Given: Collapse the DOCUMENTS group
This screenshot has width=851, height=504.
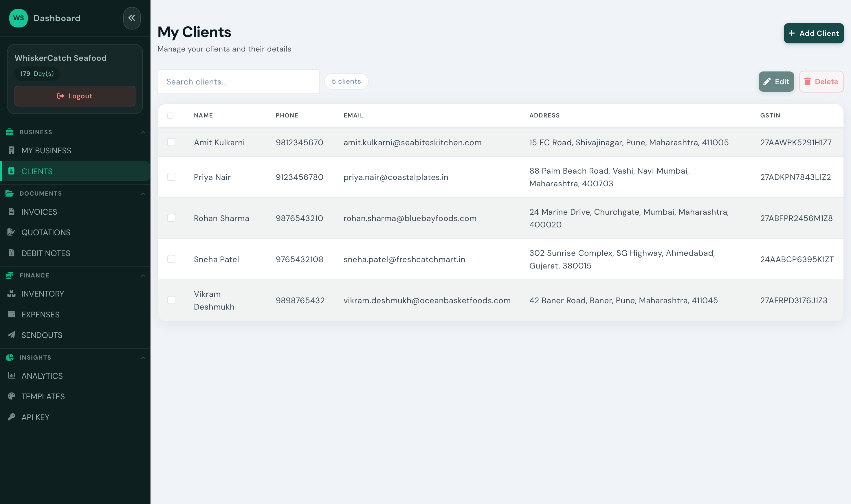Looking at the screenshot, I should [143, 194].
